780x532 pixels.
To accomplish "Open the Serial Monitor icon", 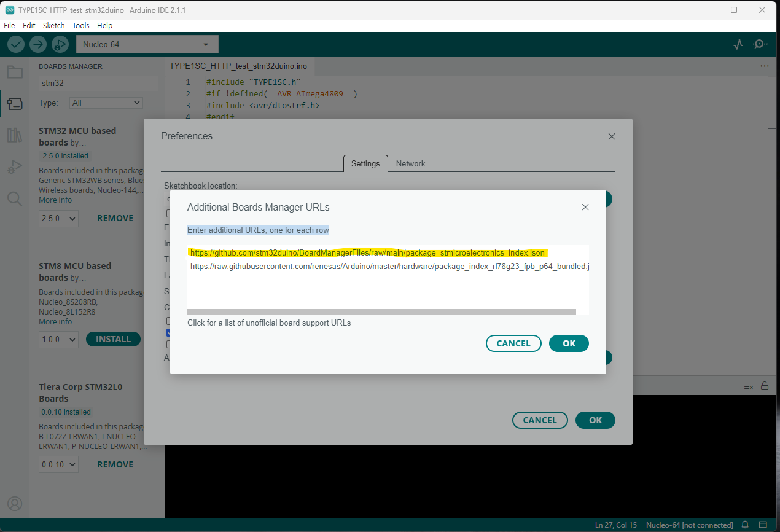I will [760, 44].
